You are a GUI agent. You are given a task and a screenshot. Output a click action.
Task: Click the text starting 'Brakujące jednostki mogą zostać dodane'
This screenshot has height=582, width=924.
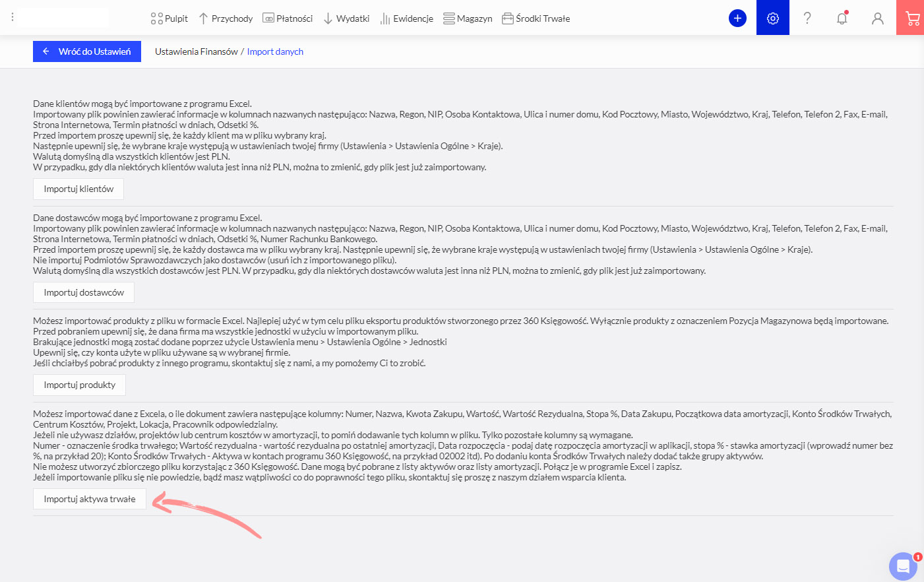click(240, 342)
